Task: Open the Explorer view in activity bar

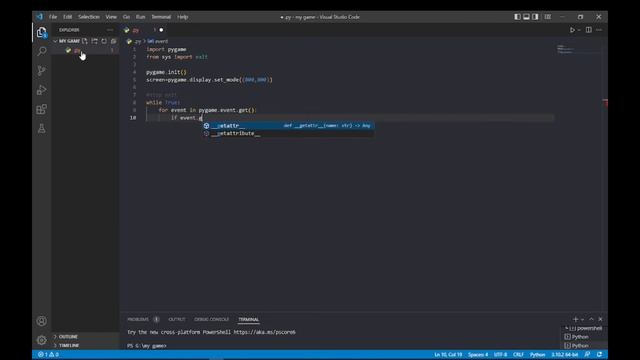Action: [x=41, y=32]
